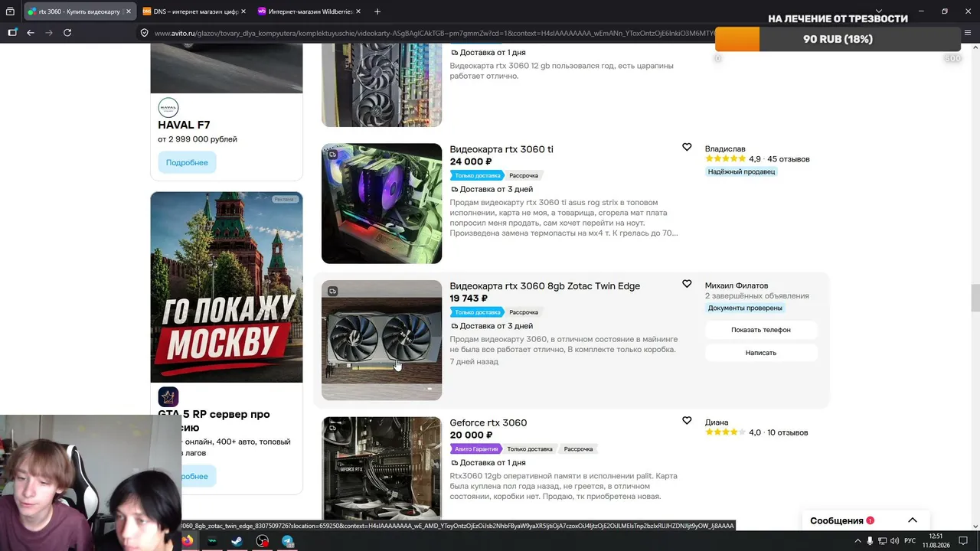Click the Авито Гарантия badge
This screenshot has height=551, width=980.
(476, 449)
